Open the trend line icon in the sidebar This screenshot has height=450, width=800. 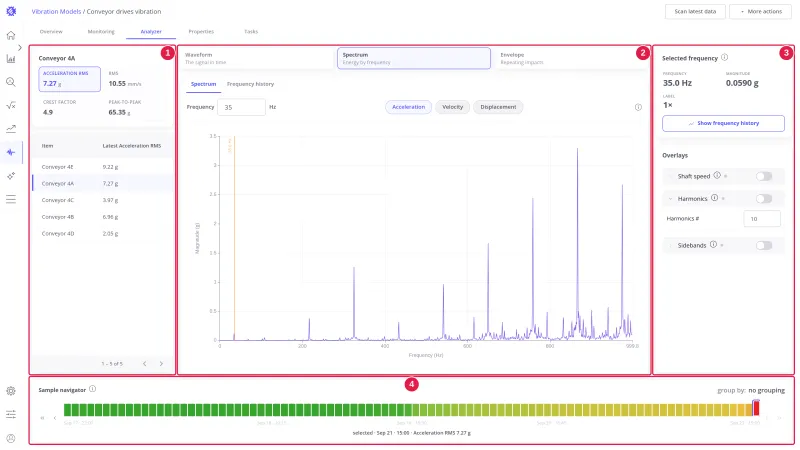tap(11, 129)
